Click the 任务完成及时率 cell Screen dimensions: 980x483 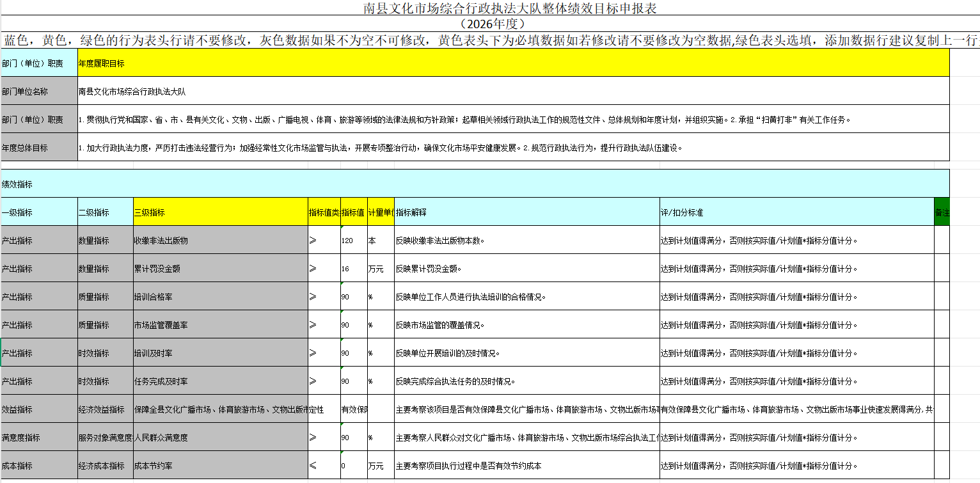(220, 381)
